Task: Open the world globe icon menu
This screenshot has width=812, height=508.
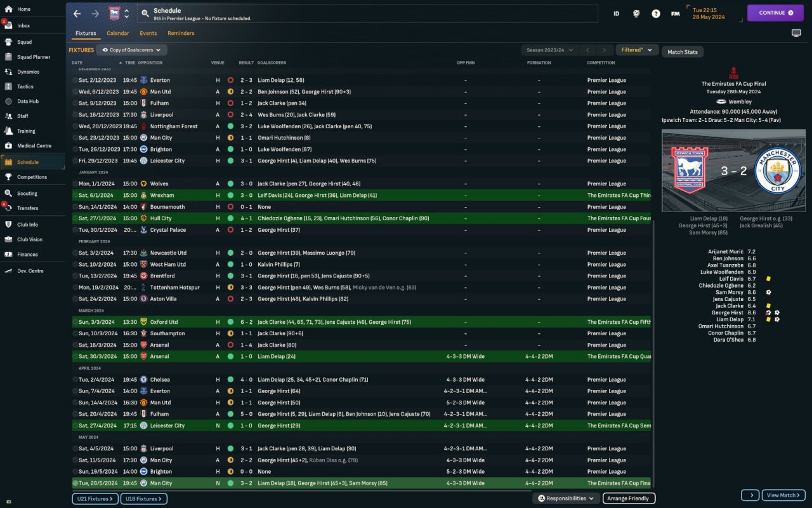Action: (x=636, y=13)
